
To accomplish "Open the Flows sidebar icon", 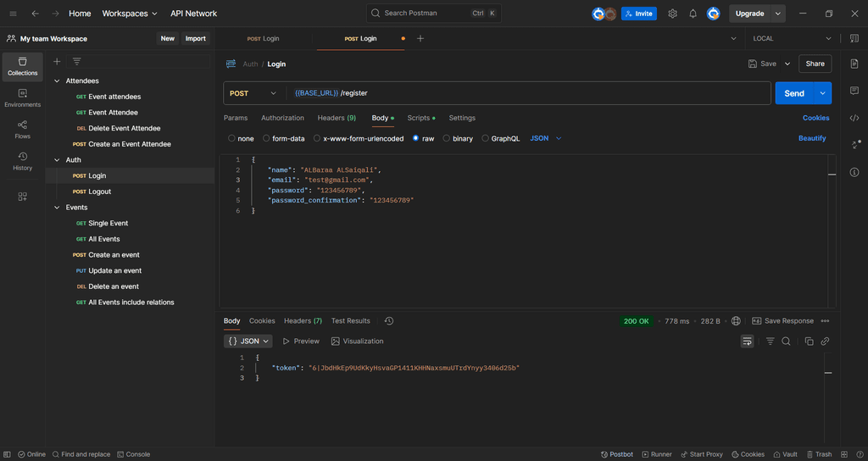I will (x=22, y=129).
